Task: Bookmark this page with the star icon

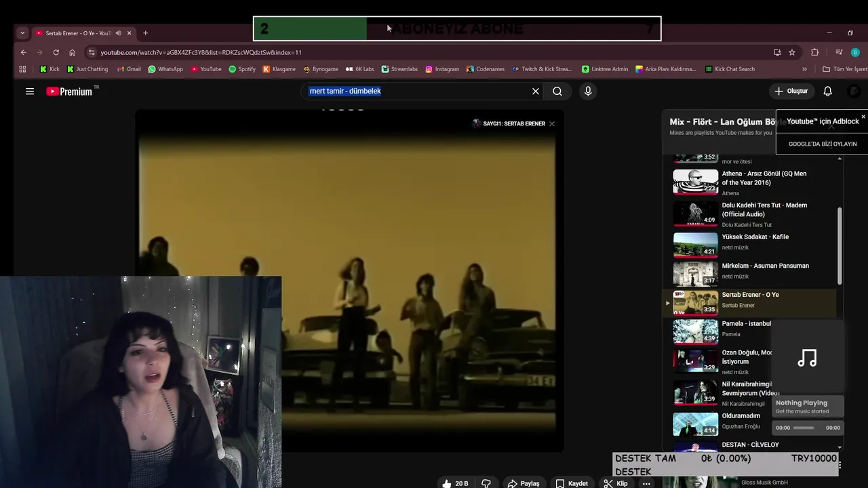Action: 792,52
